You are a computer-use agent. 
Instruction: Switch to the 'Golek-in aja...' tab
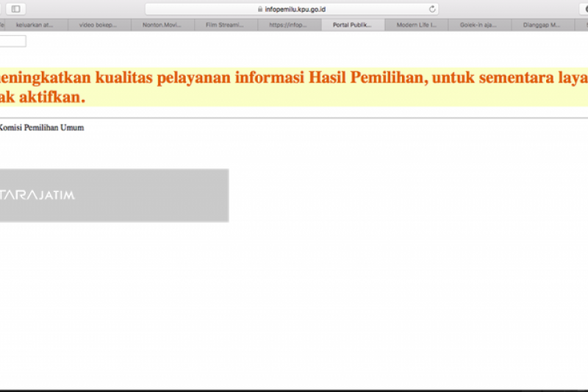(478, 25)
